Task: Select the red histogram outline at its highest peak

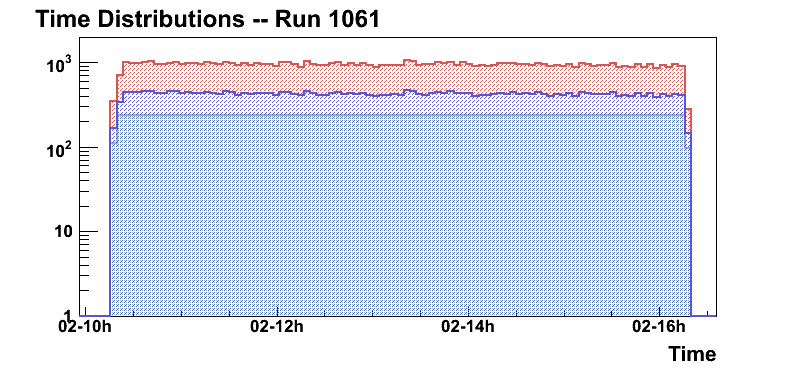Action: (407, 60)
